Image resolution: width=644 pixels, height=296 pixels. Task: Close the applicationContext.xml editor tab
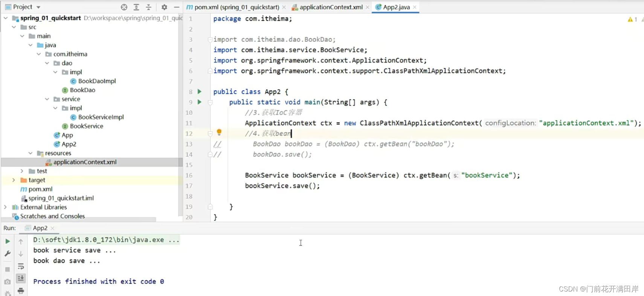pyautogui.click(x=368, y=7)
